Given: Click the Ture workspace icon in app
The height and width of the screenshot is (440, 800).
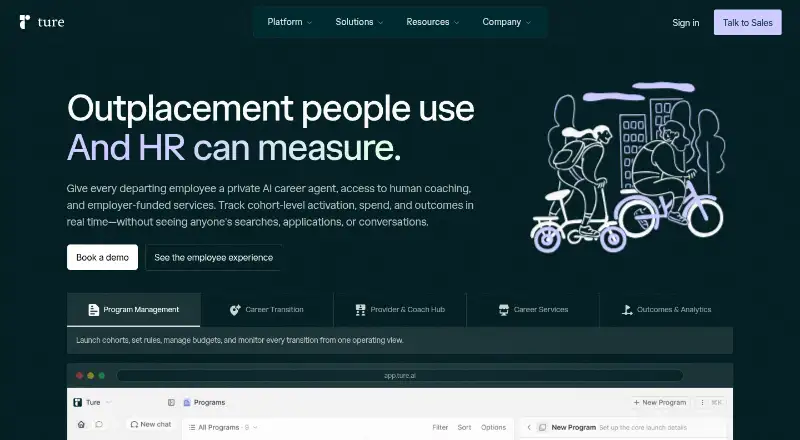Looking at the screenshot, I should (x=78, y=402).
